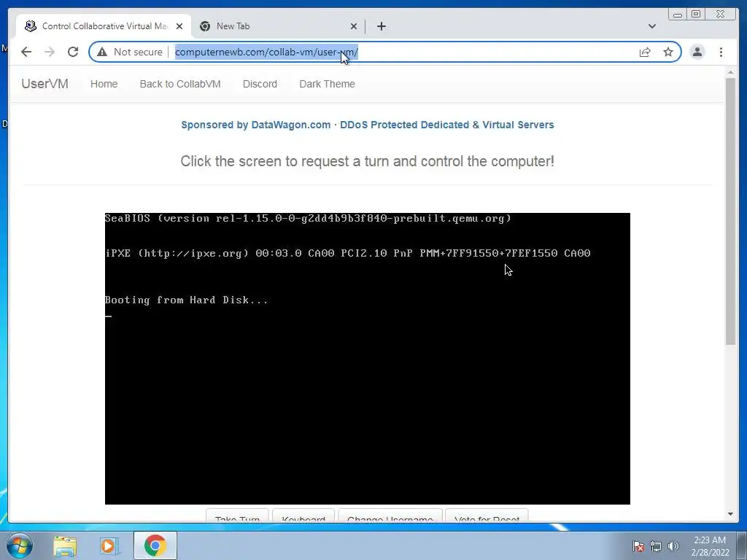This screenshot has width=747, height=560.
Task: Click the Take Turn button
Action: pyautogui.click(x=237, y=516)
